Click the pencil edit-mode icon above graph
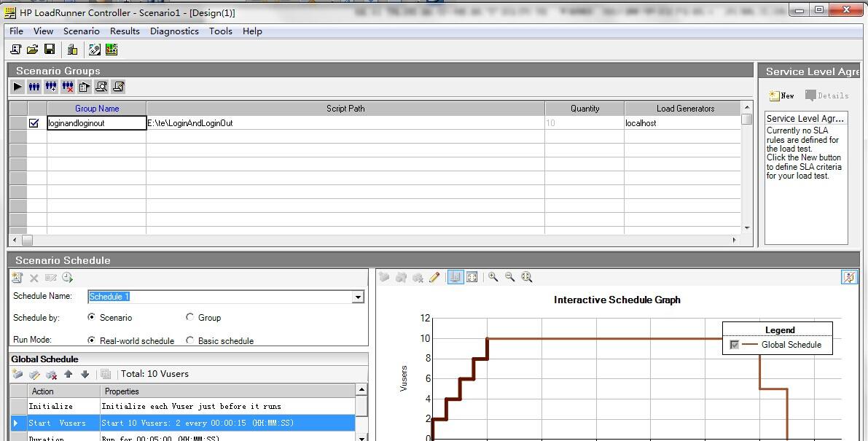 click(434, 277)
